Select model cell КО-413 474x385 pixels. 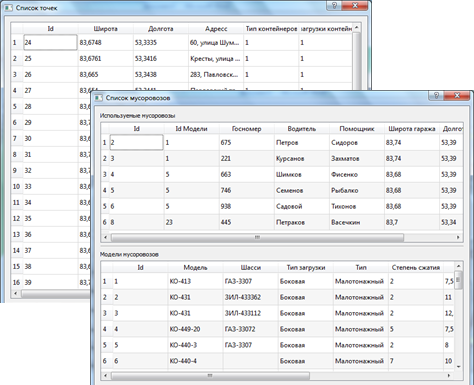pyautogui.click(x=195, y=281)
